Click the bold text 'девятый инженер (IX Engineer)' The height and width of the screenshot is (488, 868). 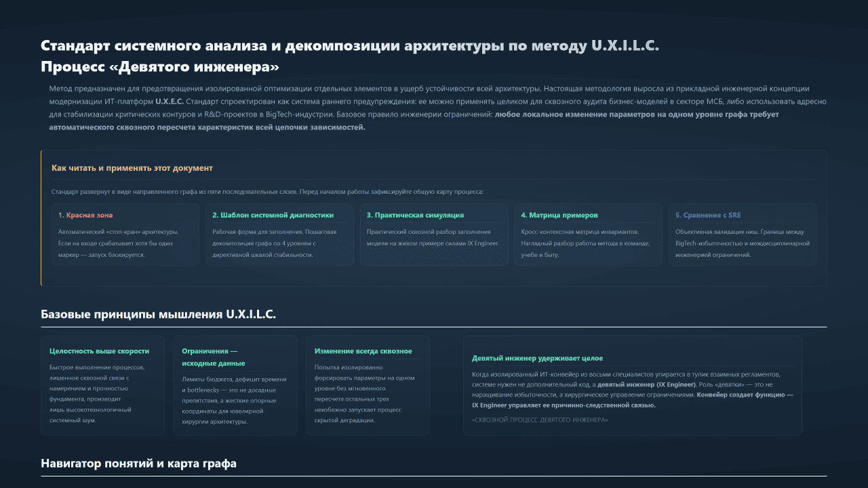tap(646, 384)
